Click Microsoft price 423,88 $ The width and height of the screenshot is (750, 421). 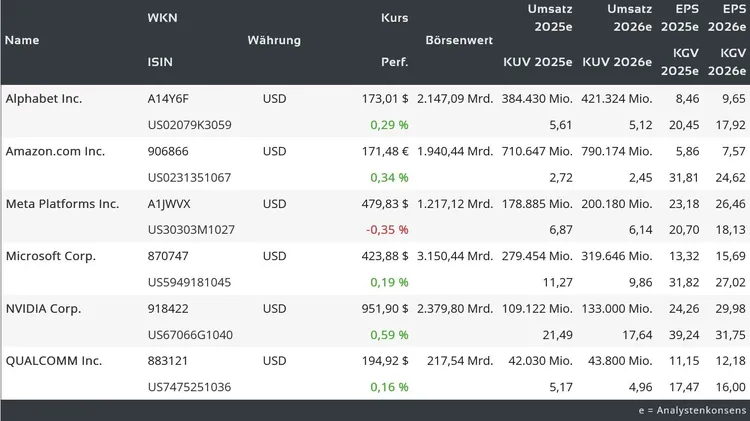coord(385,256)
